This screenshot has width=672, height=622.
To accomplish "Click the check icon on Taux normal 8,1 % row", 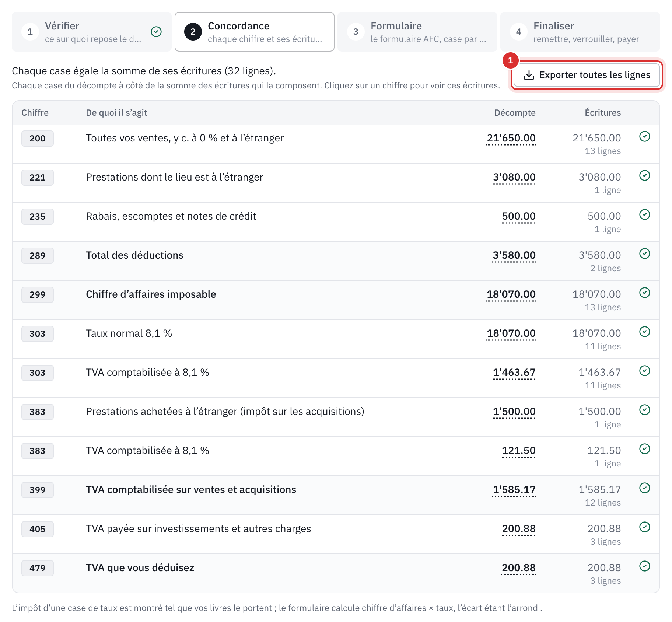I will 645,332.
